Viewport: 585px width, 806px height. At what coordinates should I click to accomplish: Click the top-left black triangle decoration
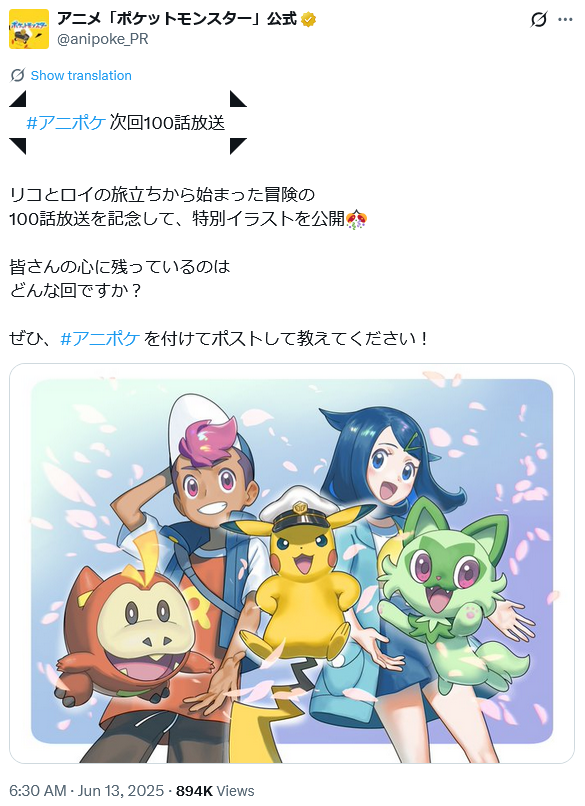tap(17, 99)
